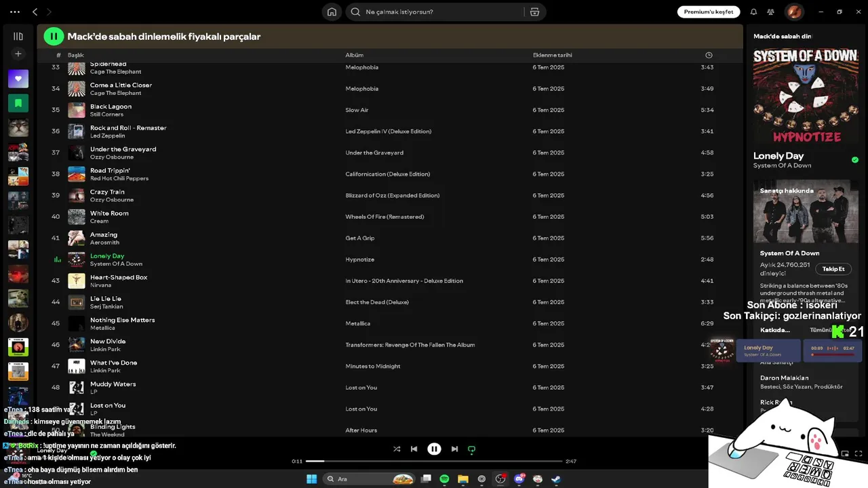Open the Home page
Image resolution: width=868 pixels, height=488 pixels.
tap(332, 12)
